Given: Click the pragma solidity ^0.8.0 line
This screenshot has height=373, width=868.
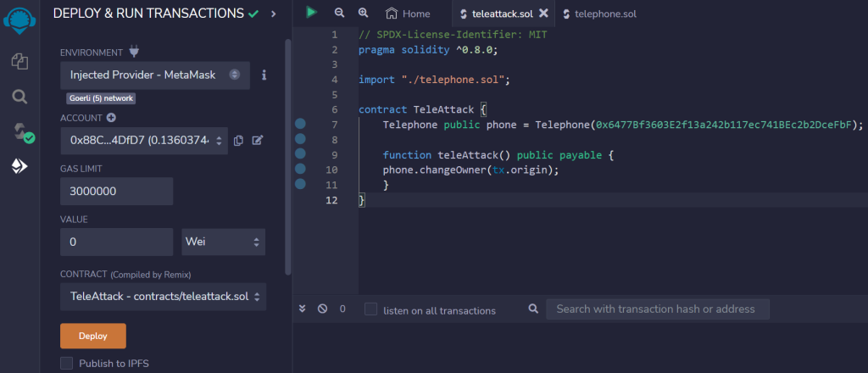Looking at the screenshot, I should (428, 50).
